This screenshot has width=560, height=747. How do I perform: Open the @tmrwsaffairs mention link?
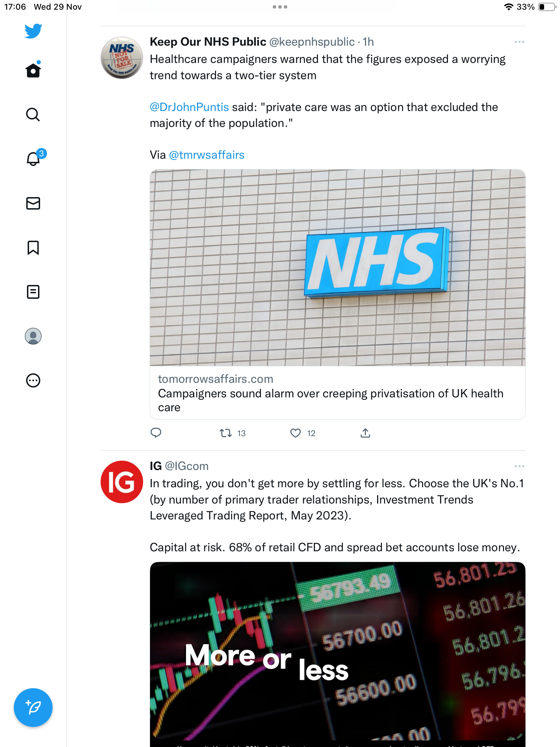tap(207, 155)
